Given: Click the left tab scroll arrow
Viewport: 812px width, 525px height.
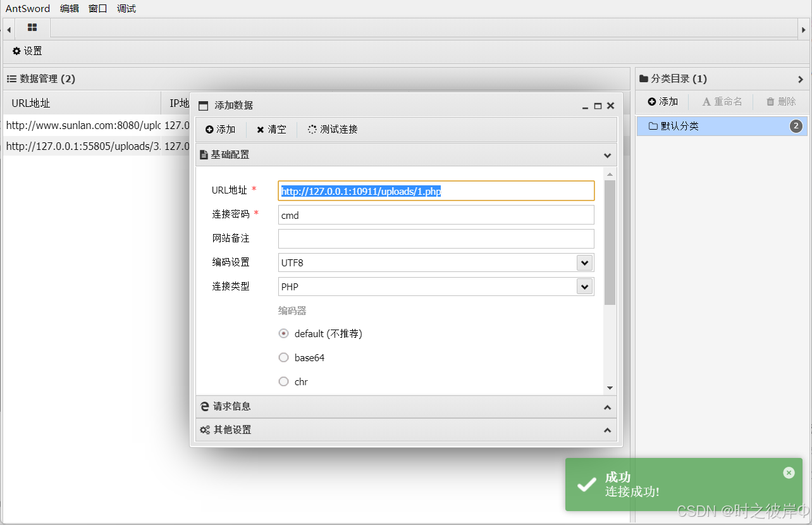Looking at the screenshot, I should (9, 29).
